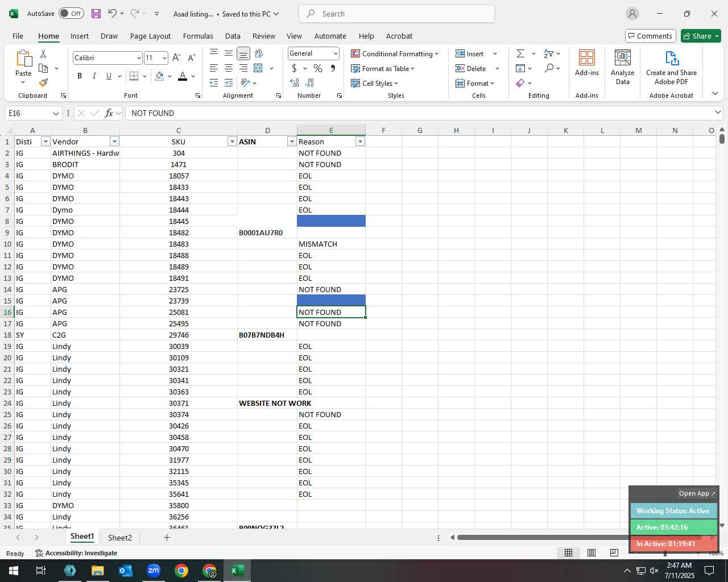This screenshot has width=728, height=582.
Task: Click the font color red swatch
Action: coord(183,76)
